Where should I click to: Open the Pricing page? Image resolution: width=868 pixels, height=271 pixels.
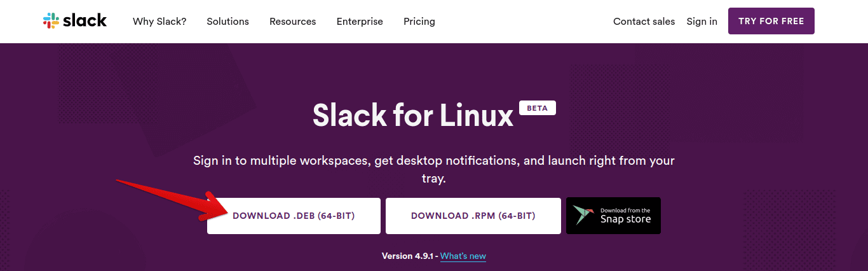[419, 22]
